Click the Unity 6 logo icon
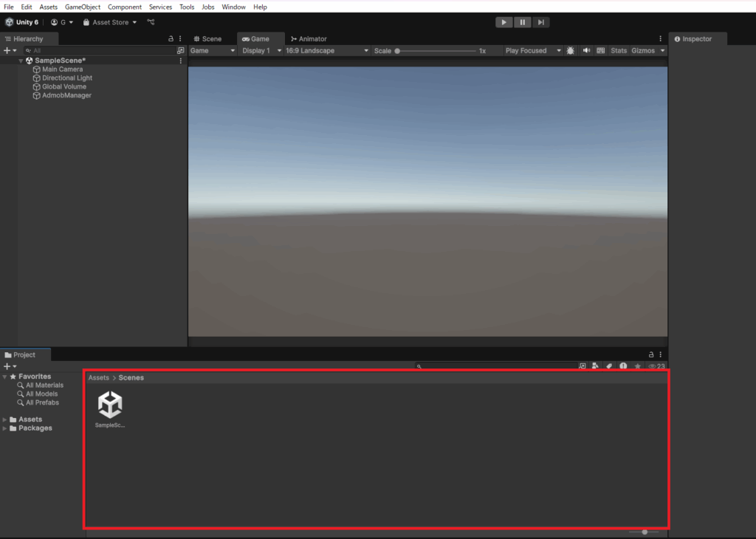756x539 pixels. coord(9,22)
